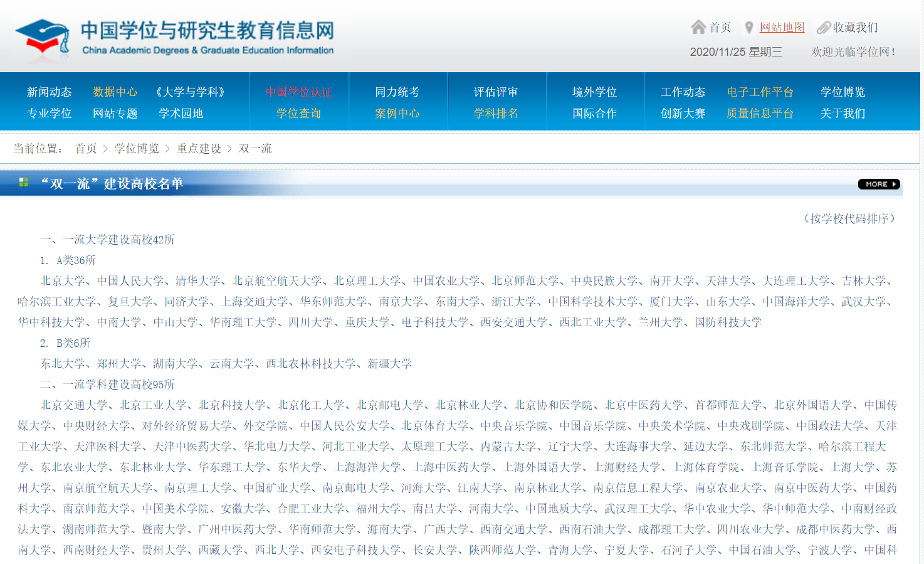
Task: Click （按学校代码排序） note
Action: (x=849, y=219)
